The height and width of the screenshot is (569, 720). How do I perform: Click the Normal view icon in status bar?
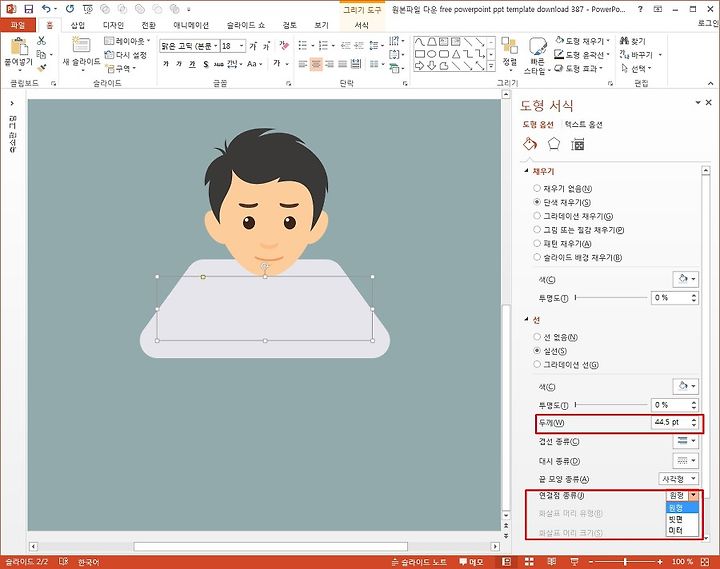[x=506, y=562]
